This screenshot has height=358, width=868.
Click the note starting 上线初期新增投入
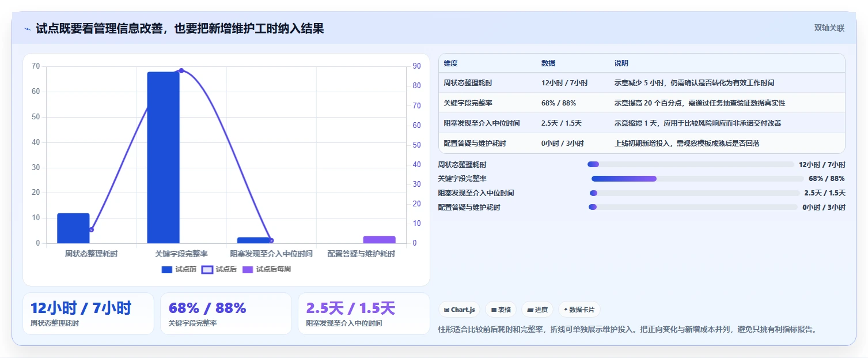tap(687, 144)
